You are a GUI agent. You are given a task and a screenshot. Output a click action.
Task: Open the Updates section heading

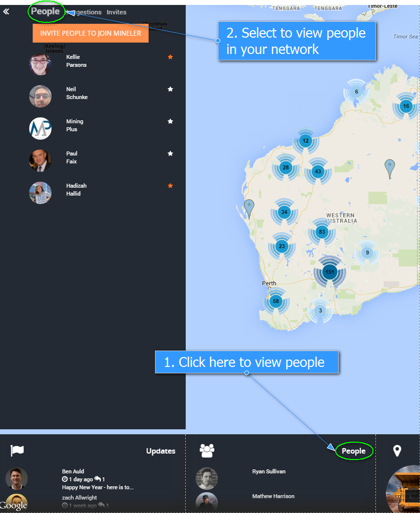160,451
